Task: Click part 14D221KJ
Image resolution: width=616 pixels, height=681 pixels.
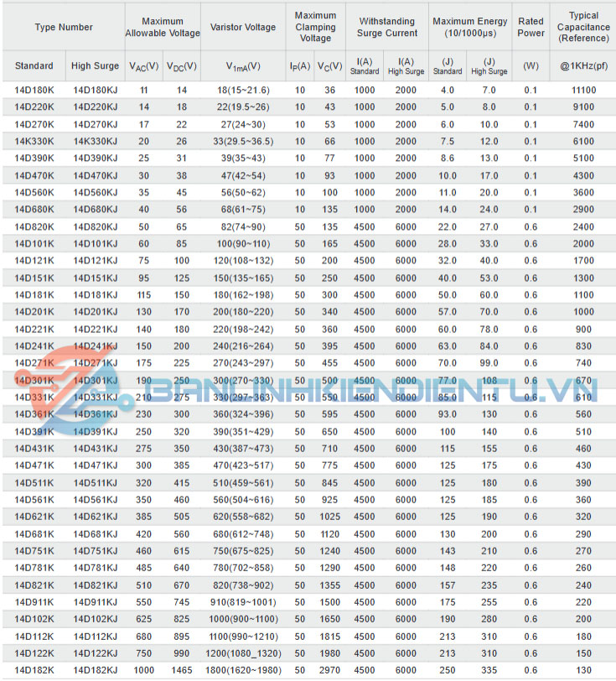Action: 96,330
